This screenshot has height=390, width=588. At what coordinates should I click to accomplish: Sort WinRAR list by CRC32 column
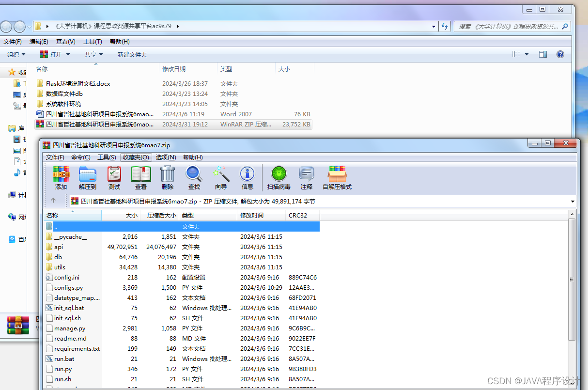click(x=303, y=215)
